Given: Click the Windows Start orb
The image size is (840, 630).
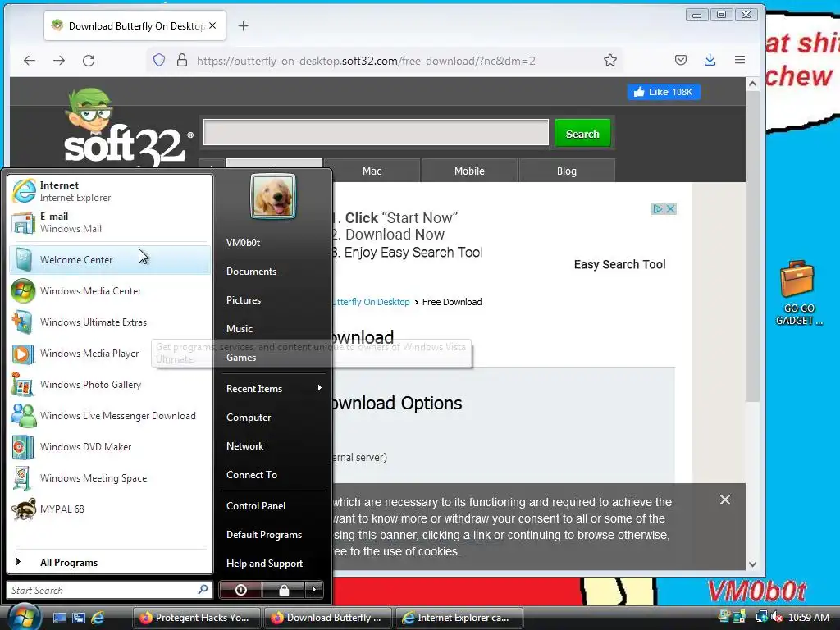Looking at the screenshot, I should pyautogui.click(x=23, y=615).
